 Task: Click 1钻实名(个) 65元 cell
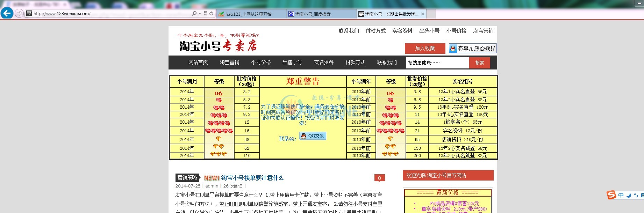point(463,122)
